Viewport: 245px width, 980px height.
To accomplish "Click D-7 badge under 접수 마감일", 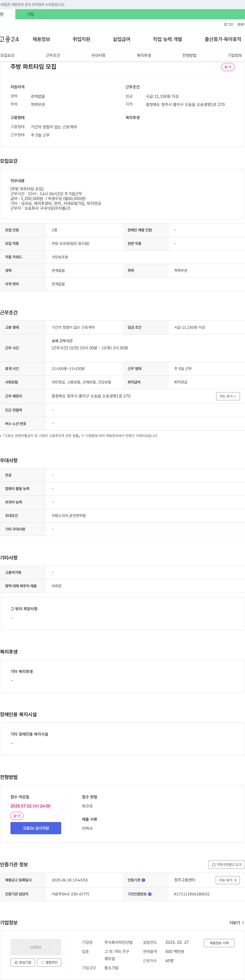I will click(17, 816).
